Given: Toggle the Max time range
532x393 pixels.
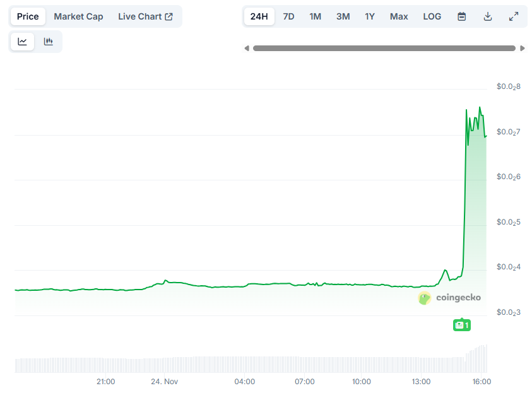Looking at the screenshot, I should (x=398, y=16).
